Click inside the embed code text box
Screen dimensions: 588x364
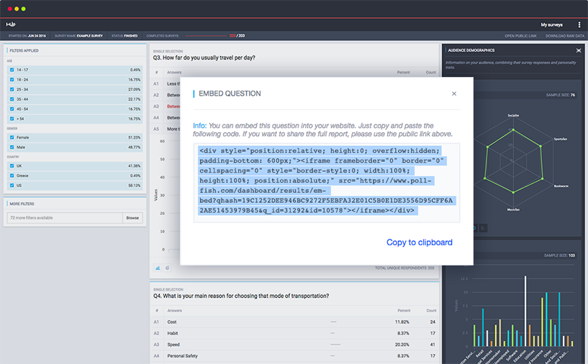click(326, 183)
